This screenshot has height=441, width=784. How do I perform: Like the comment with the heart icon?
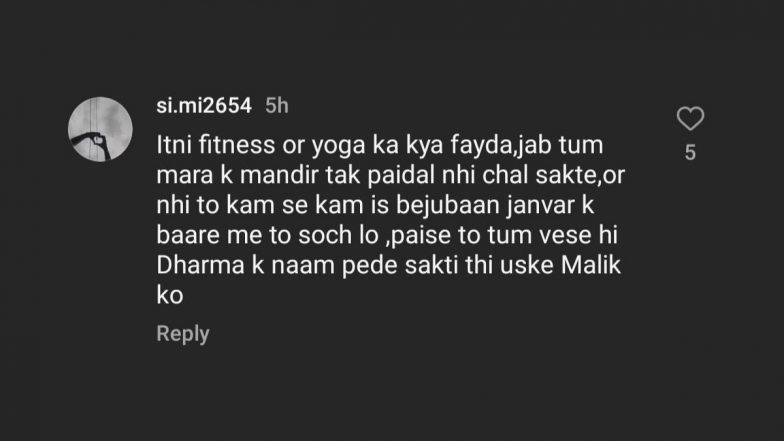(690, 118)
